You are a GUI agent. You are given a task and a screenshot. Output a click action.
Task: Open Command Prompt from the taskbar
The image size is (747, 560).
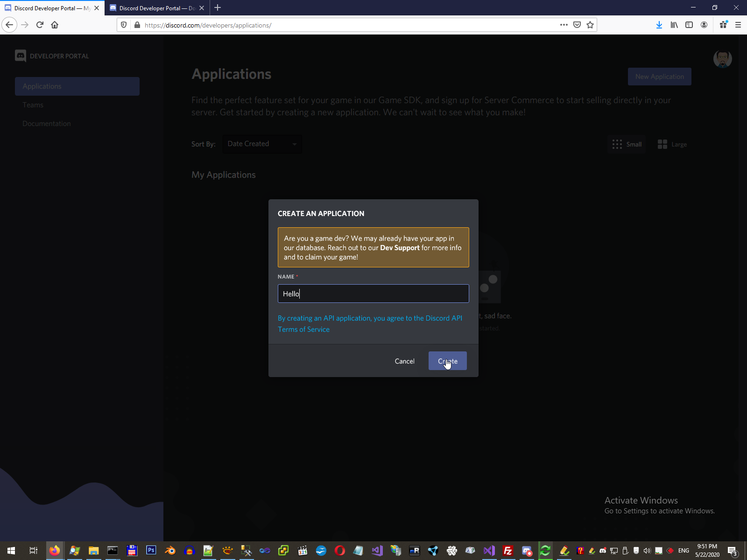pos(113,550)
